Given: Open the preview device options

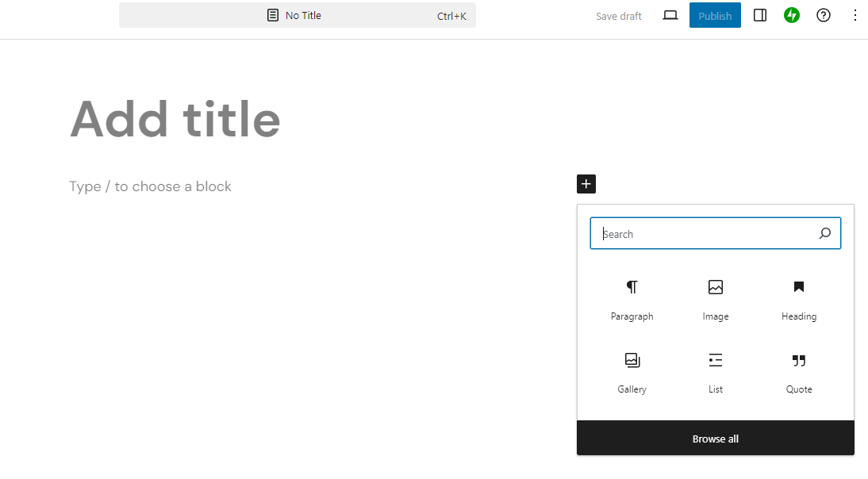Looking at the screenshot, I should tap(670, 15).
